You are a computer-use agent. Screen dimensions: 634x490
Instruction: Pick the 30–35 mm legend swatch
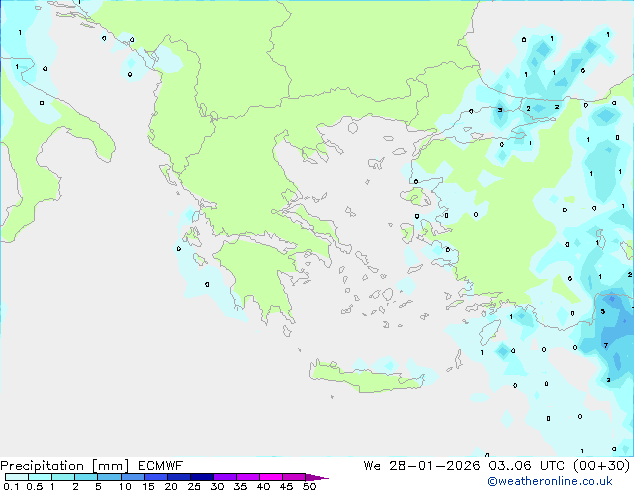tap(225, 477)
